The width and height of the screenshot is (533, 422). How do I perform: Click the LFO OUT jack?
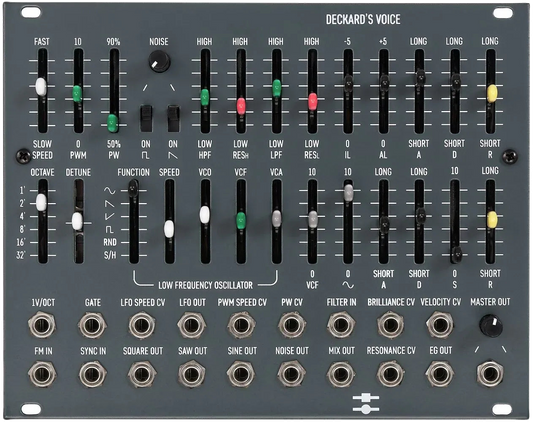click(x=192, y=325)
